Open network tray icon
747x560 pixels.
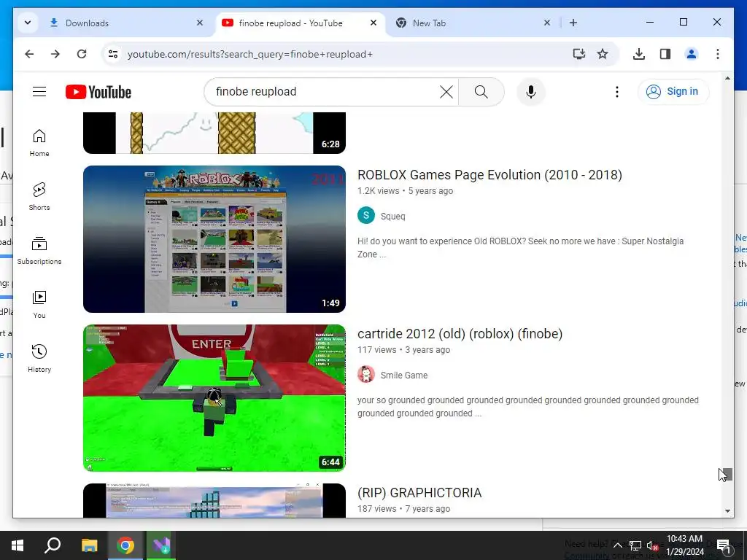[x=635, y=545]
